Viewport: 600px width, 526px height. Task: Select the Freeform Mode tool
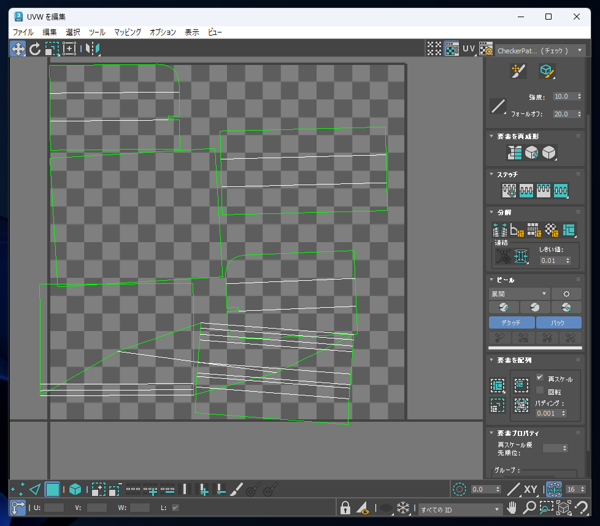69,49
